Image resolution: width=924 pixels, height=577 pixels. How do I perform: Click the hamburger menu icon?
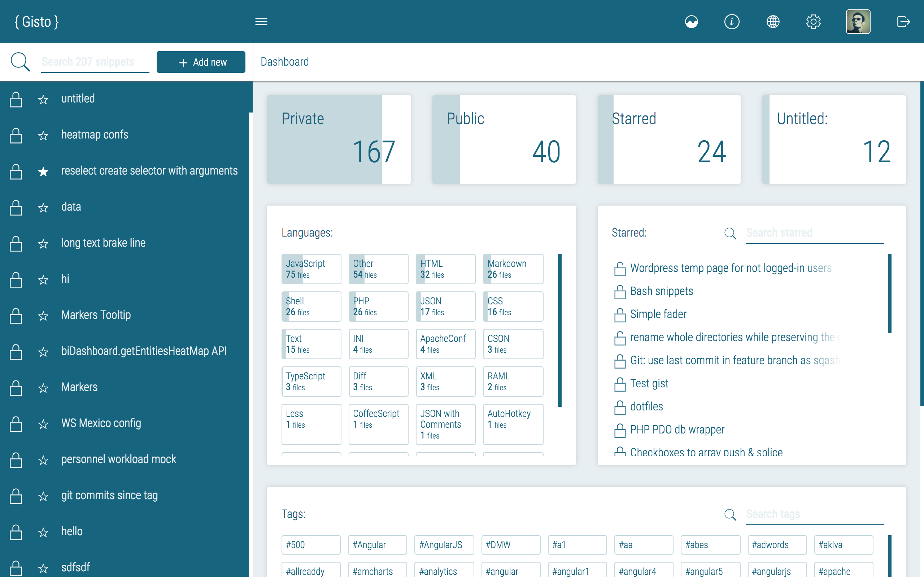tap(261, 22)
